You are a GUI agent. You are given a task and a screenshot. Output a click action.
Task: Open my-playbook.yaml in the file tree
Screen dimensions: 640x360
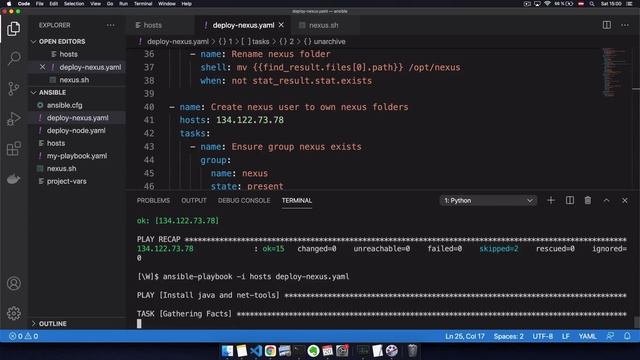coord(77,156)
